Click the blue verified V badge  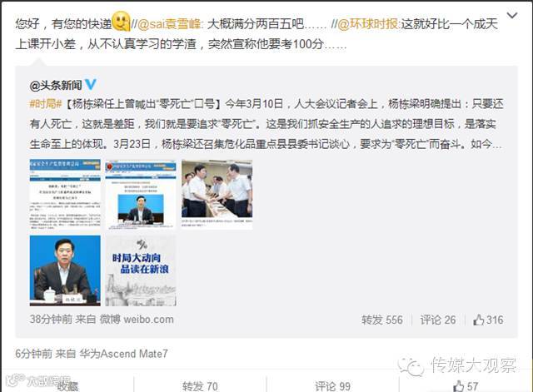pos(91,84)
